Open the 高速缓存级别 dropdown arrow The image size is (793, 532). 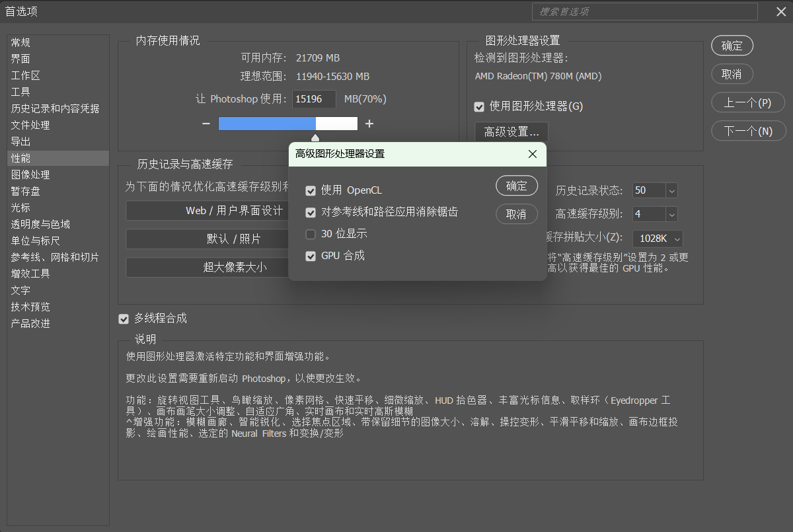pyautogui.click(x=671, y=214)
